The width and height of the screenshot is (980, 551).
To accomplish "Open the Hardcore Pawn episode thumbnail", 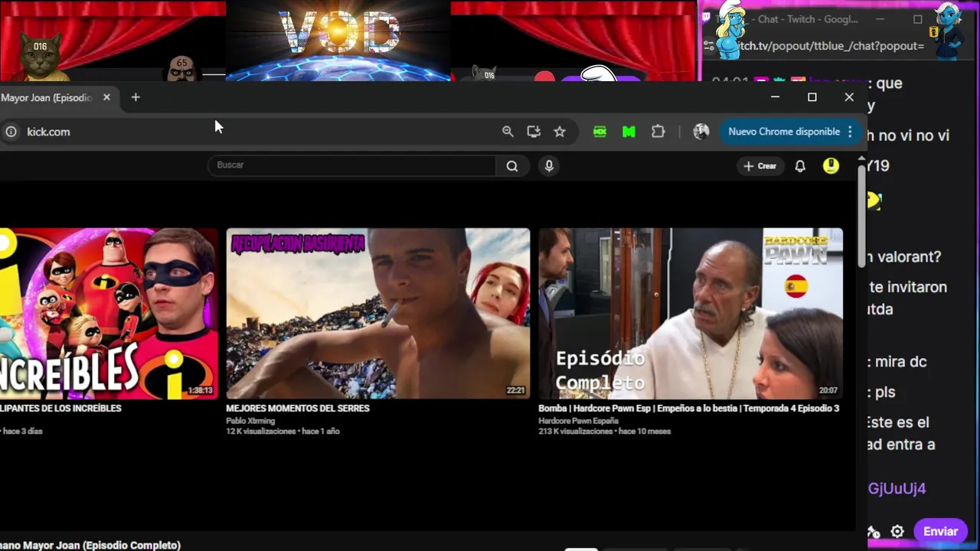I will coord(691,314).
